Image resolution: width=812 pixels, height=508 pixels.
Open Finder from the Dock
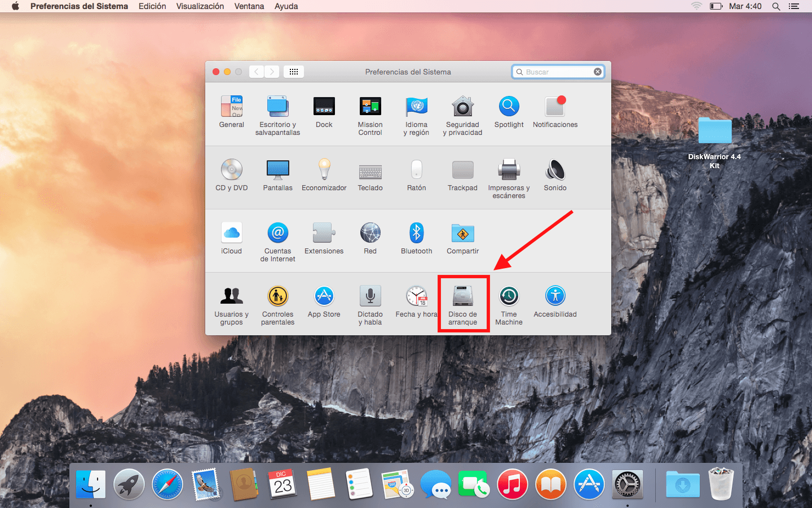[91, 484]
